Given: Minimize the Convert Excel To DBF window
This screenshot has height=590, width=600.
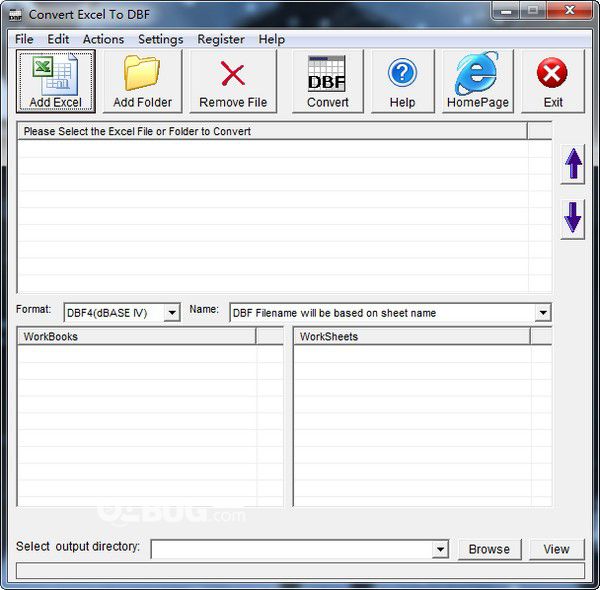Looking at the screenshot, I should click(506, 11).
